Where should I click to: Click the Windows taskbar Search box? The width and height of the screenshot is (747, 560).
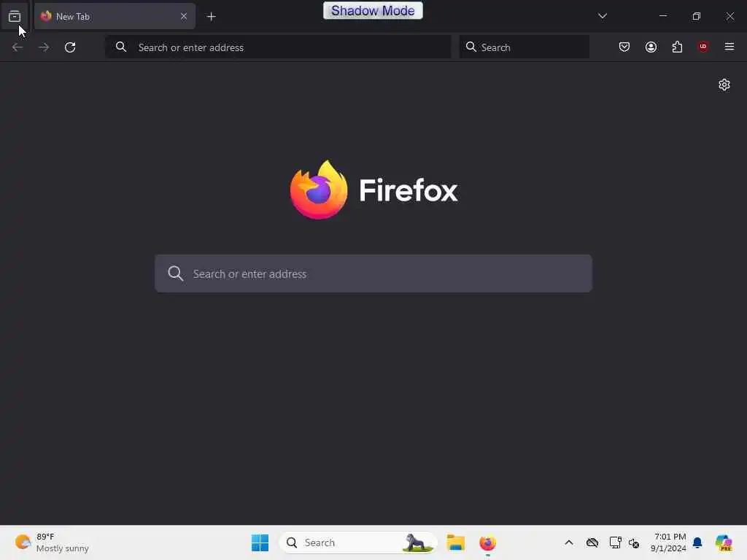(358, 542)
